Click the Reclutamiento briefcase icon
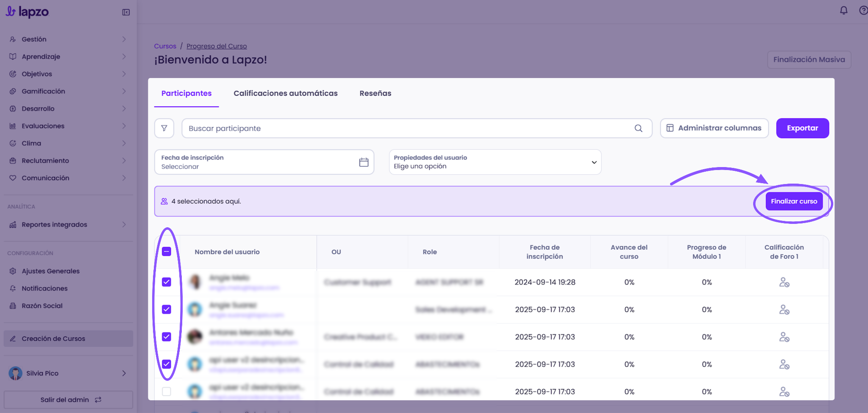This screenshot has width=868, height=413. (x=13, y=161)
